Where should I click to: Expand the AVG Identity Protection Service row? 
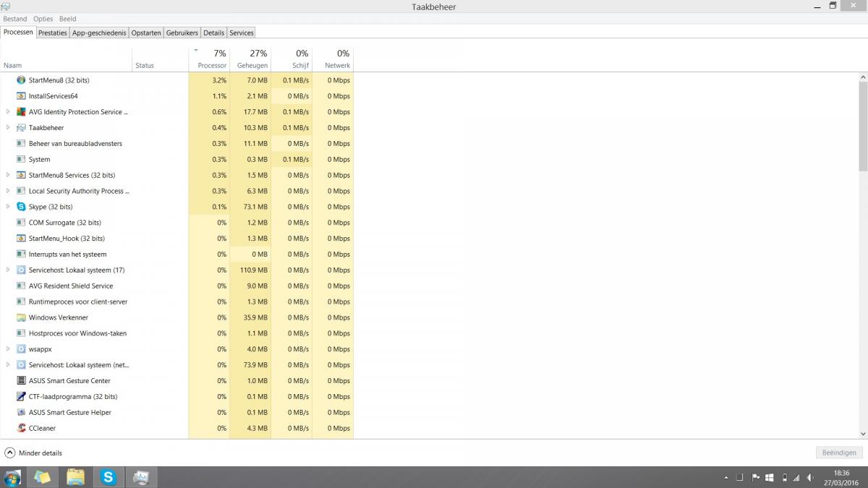point(8,112)
